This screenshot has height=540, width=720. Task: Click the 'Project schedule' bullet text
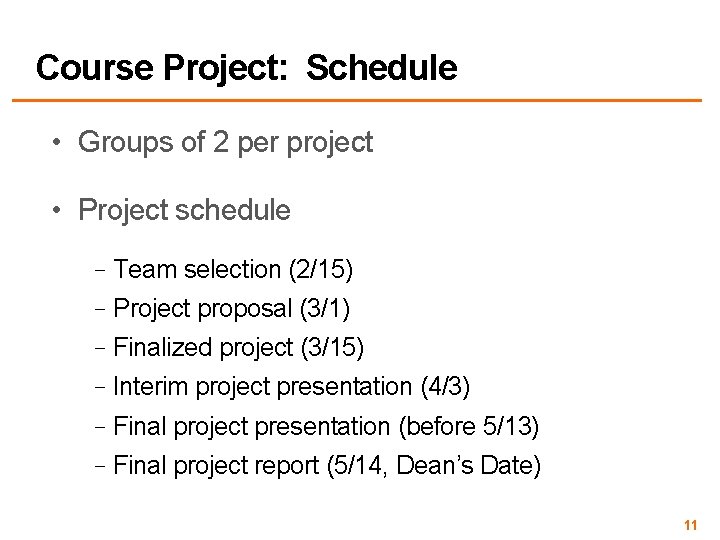[x=184, y=211]
